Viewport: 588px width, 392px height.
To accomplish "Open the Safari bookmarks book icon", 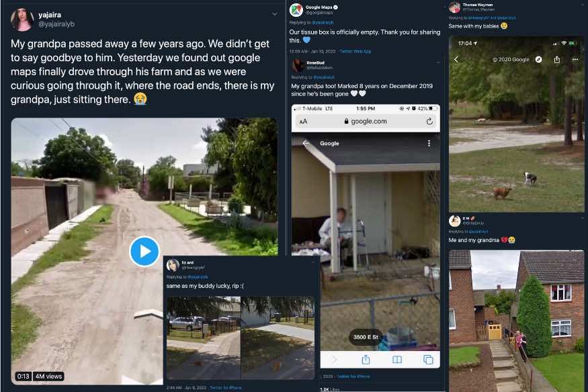I will pos(397,360).
